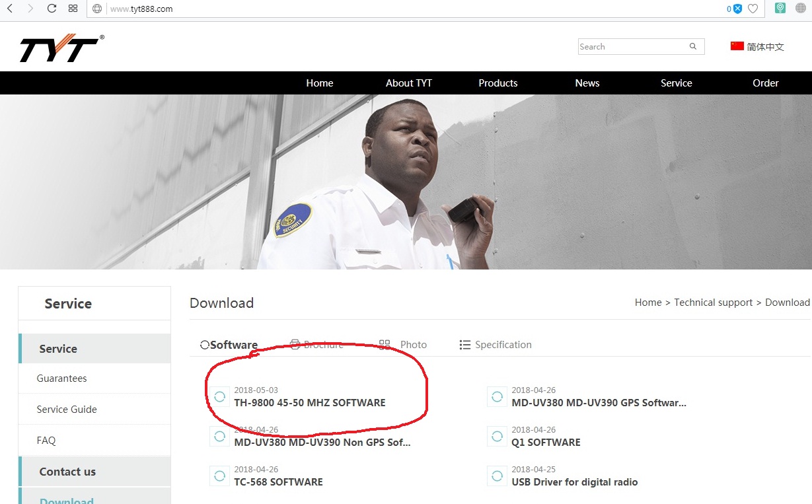Click the Chinese flag icon
The image size is (812, 504).
pyautogui.click(x=737, y=46)
